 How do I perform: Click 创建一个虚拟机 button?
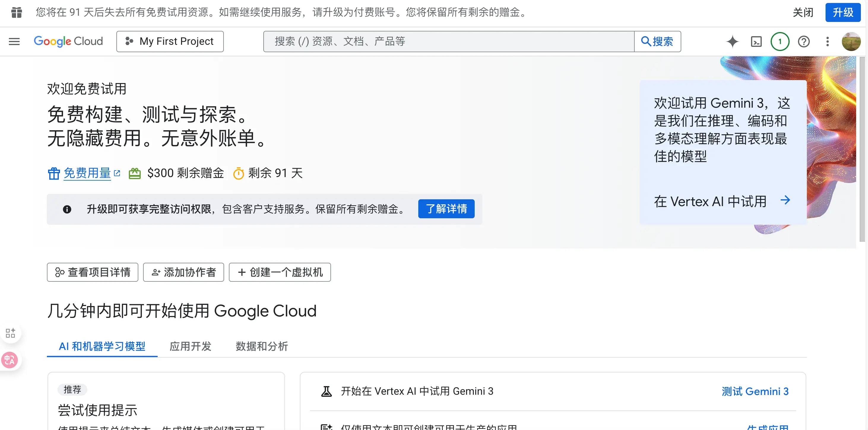[280, 272]
